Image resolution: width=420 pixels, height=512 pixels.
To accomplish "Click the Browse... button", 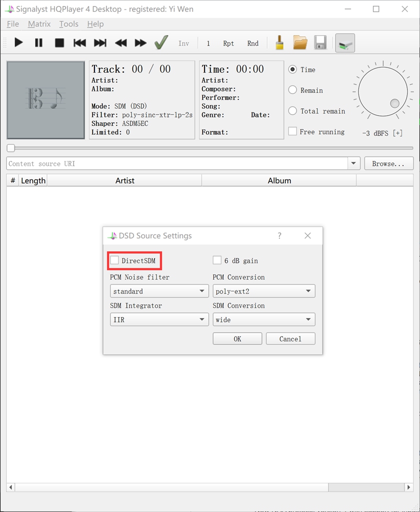I will tap(388, 163).
